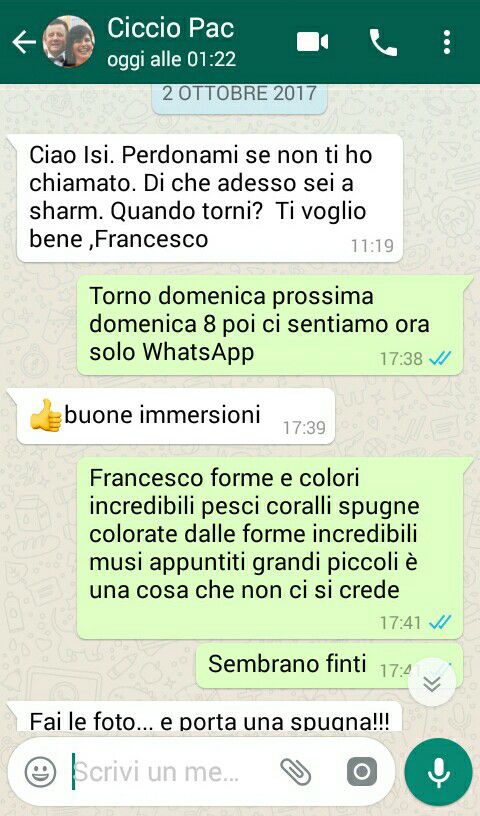Open camera from message bar
This screenshot has width=480, height=816.
tap(362, 771)
